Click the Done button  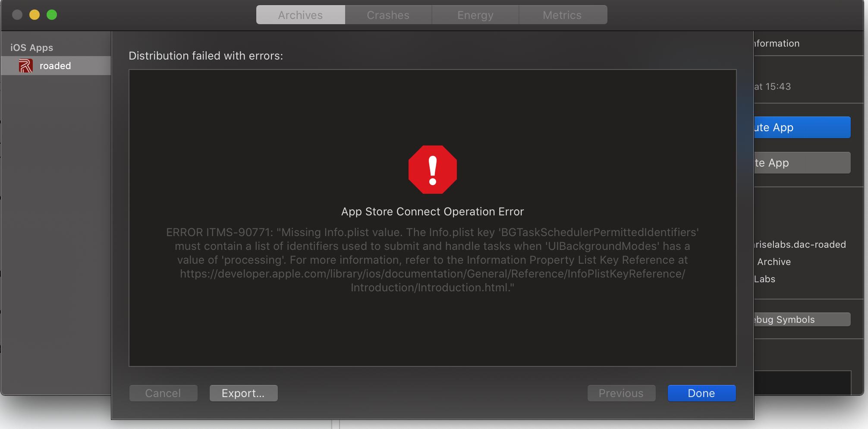click(701, 393)
